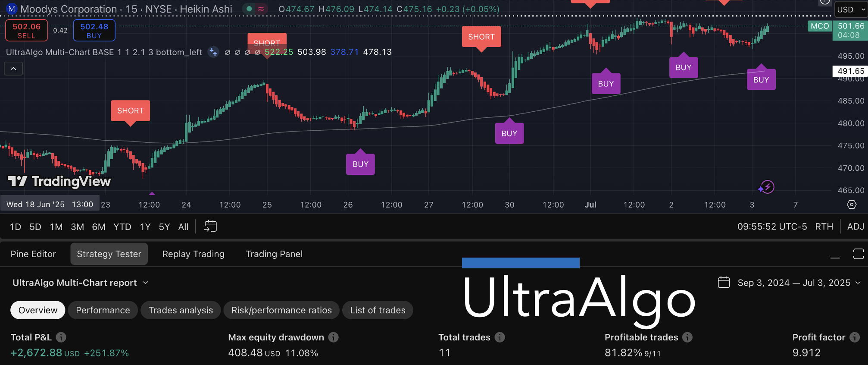Select the 5Y time range
The height and width of the screenshot is (365, 868).
point(164,227)
